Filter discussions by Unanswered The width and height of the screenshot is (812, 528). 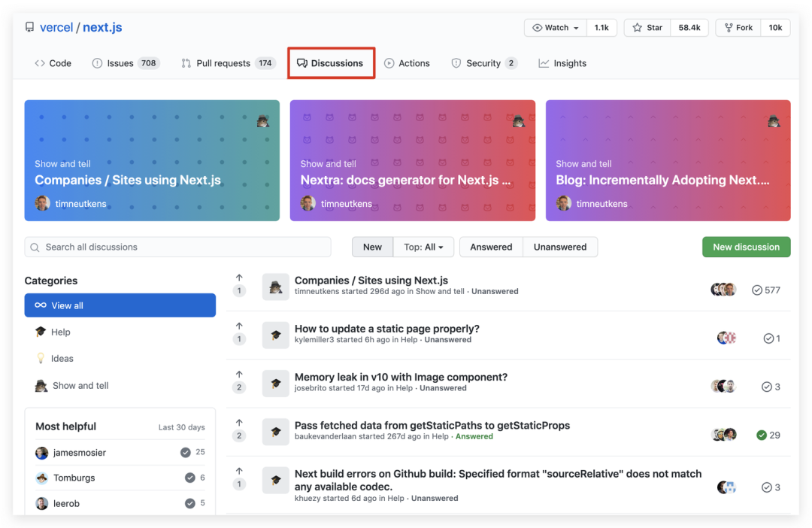point(559,247)
